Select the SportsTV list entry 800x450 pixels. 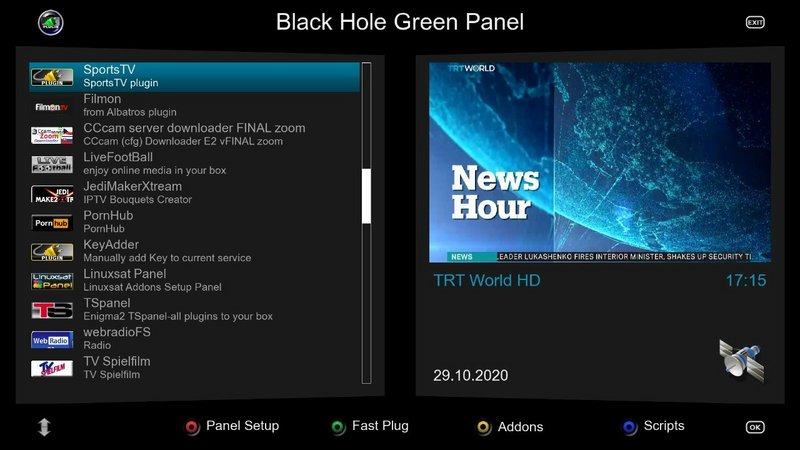pos(194,77)
